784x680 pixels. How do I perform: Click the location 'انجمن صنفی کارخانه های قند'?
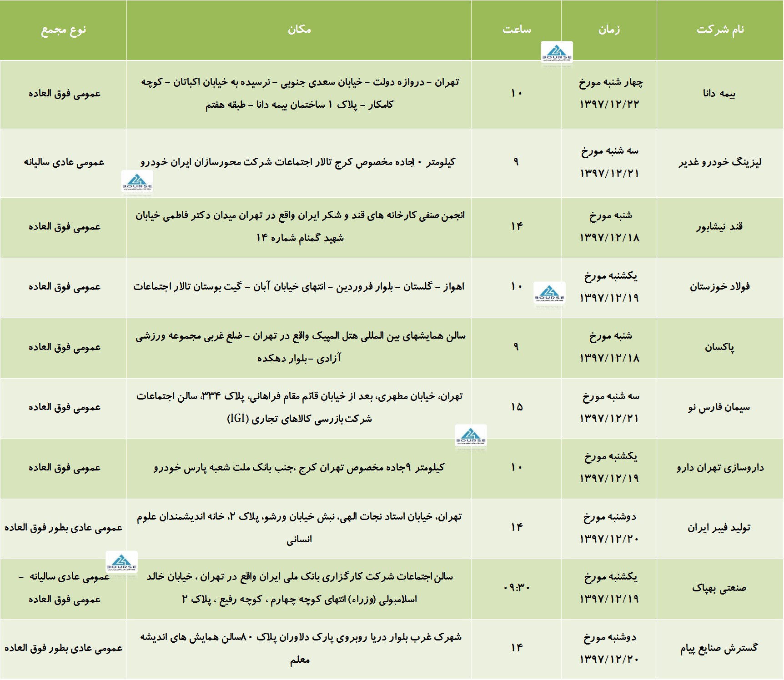[x=300, y=226]
